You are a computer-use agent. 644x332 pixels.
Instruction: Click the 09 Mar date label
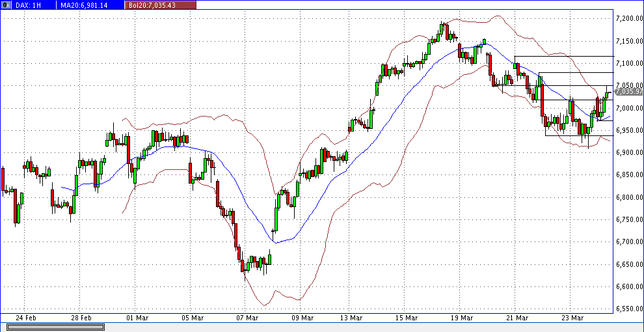click(x=302, y=318)
